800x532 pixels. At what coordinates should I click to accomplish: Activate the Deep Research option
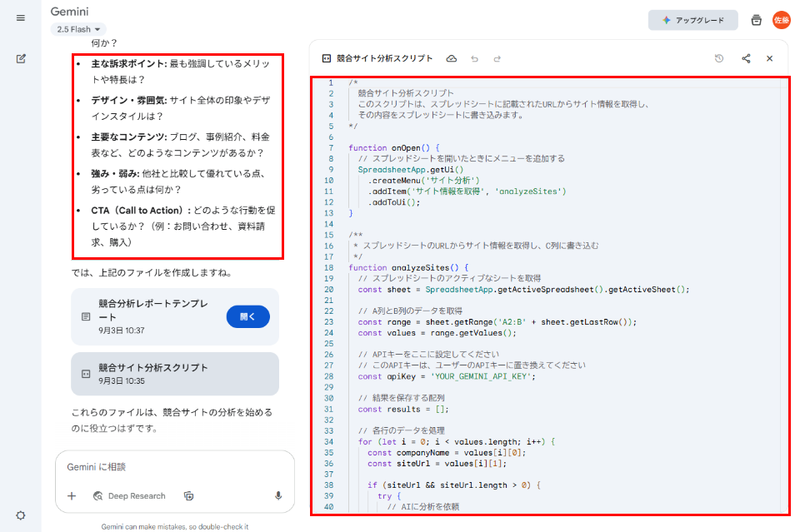(130, 496)
